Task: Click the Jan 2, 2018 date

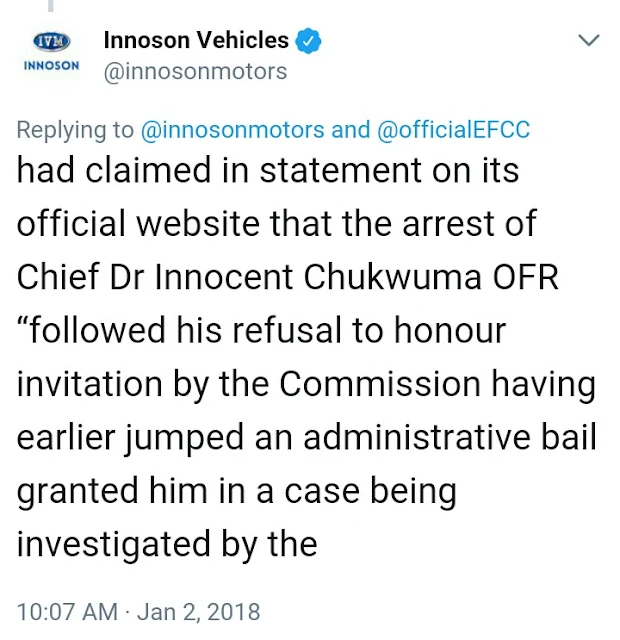Action: pos(198,612)
